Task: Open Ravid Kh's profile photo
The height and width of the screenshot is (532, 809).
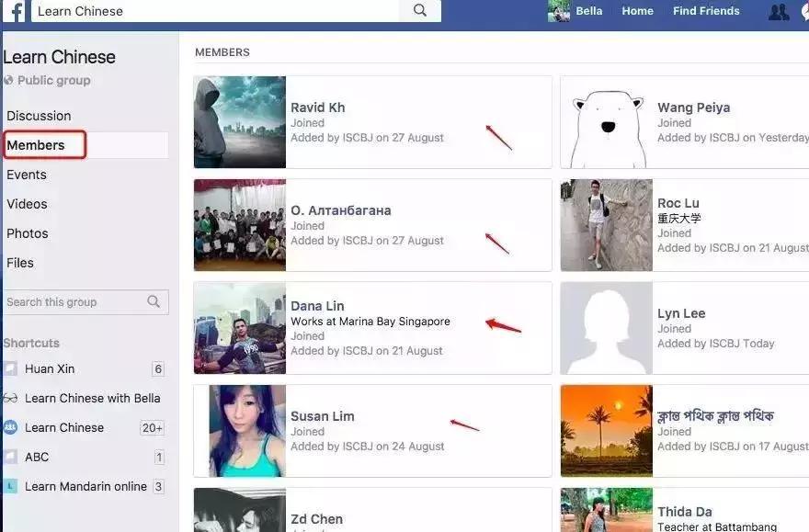Action: coord(239,122)
